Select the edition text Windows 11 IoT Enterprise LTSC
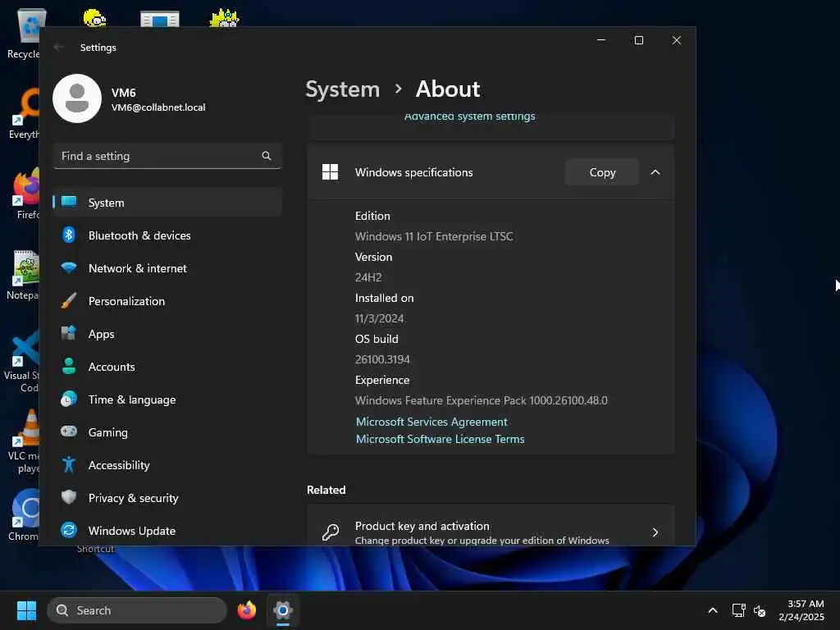The width and height of the screenshot is (840, 630). (x=434, y=236)
